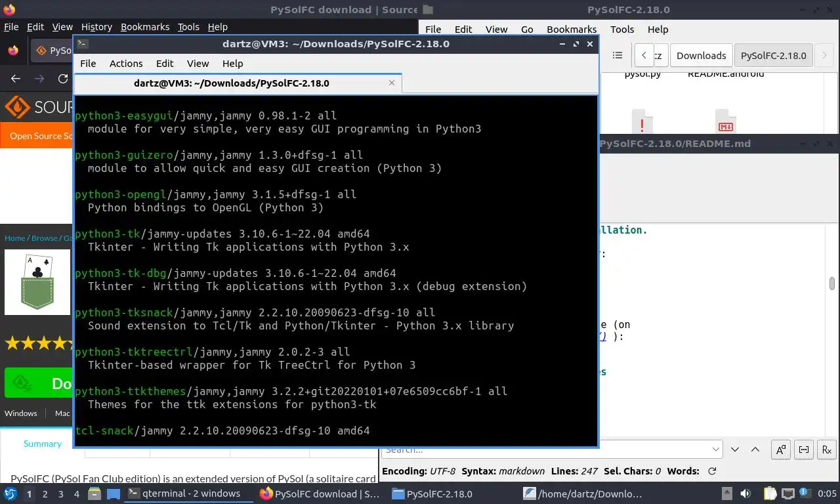Click the Search input field in editor
This screenshot has width=840, height=504.
point(553,450)
